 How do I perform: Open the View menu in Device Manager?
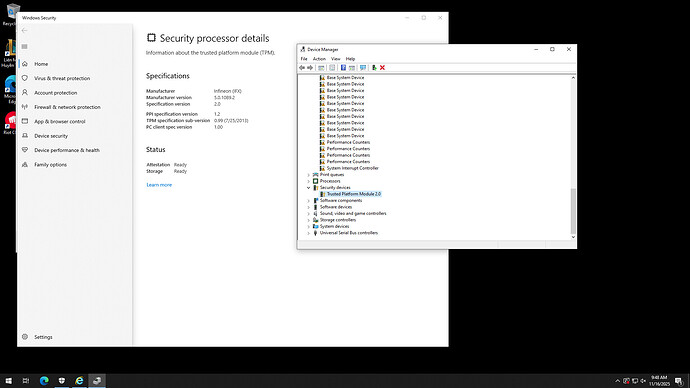click(x=335, y=59)
